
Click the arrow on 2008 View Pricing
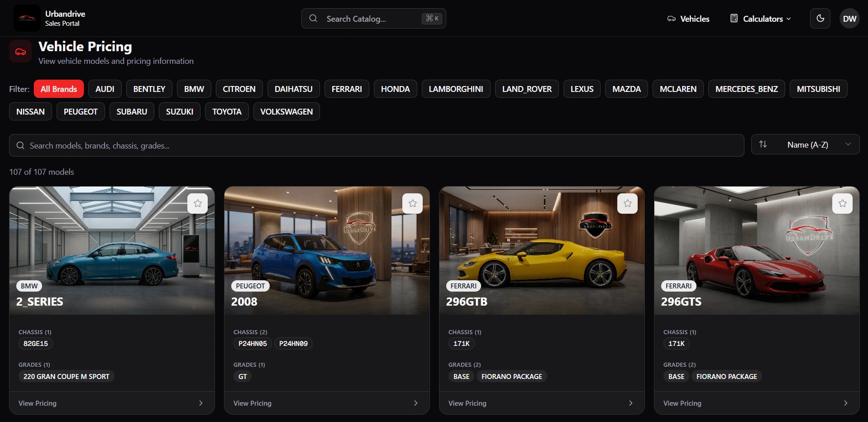[x=416, y=403]
